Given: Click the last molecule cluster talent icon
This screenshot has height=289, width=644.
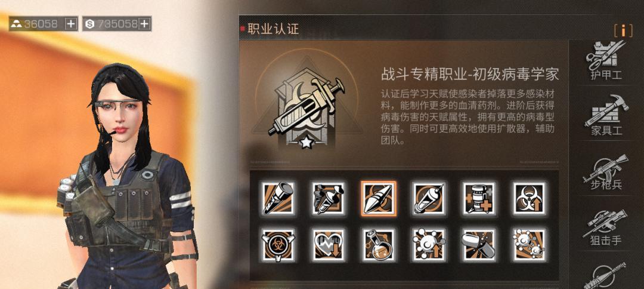Looking at the screenshot, I should 529,245.
